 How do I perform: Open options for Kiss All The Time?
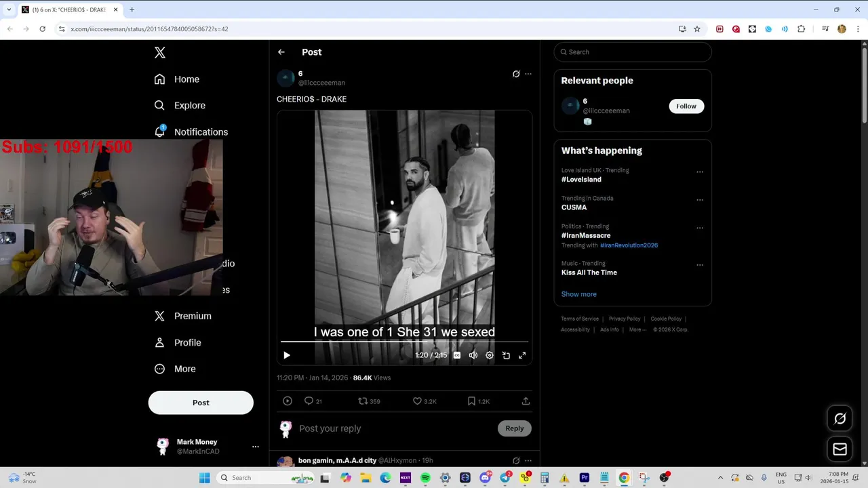pos(700,265)
